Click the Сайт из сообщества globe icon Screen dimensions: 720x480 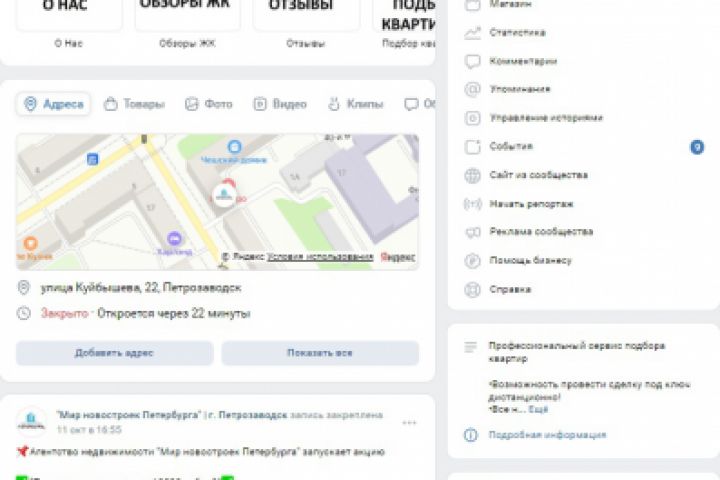click(472, 175)
